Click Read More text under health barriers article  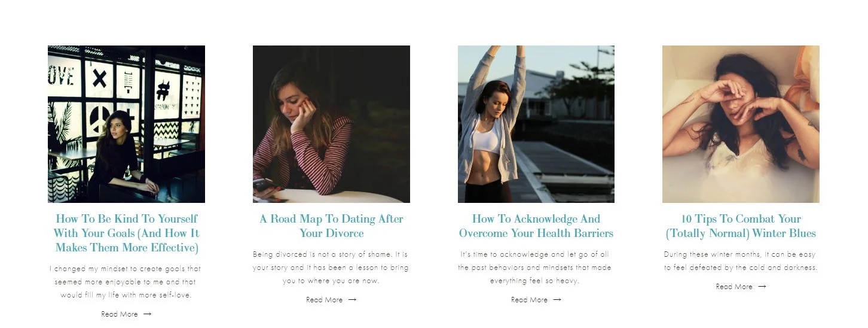529,300
